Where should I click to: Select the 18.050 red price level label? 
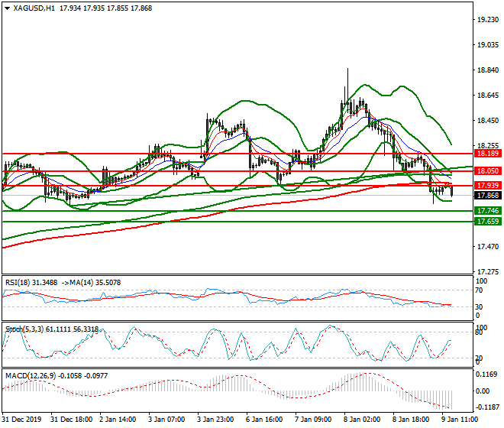coord(488,171)
